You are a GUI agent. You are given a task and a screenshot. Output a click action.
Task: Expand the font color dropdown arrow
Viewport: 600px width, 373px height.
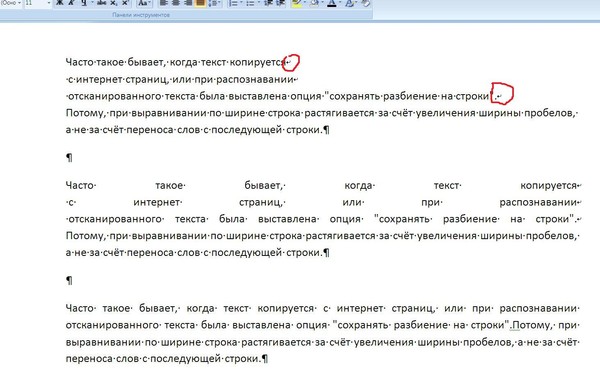340,3
